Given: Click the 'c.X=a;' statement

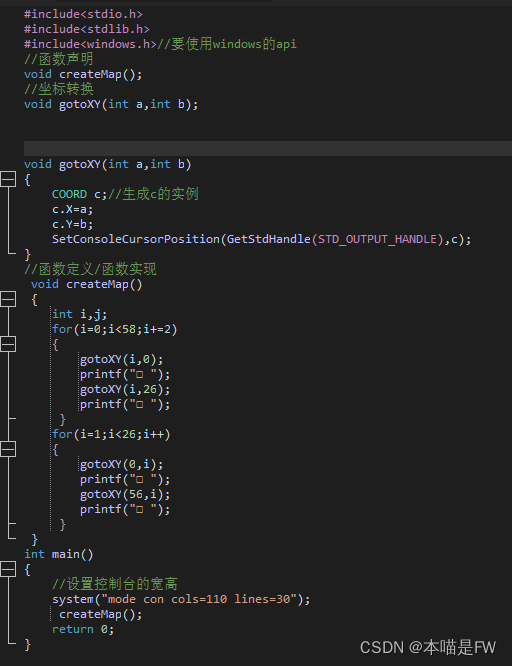Looking at the screenshot, I should [73, 209].
